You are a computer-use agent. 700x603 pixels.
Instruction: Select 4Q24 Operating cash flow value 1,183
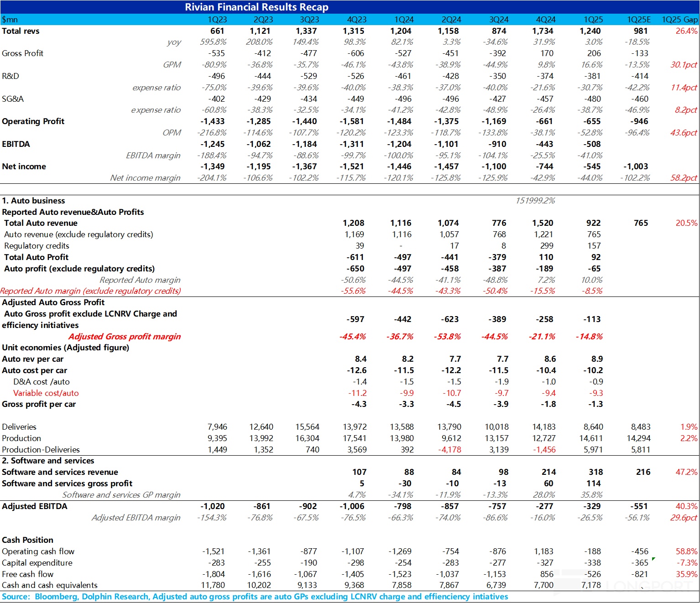(543, 551)
